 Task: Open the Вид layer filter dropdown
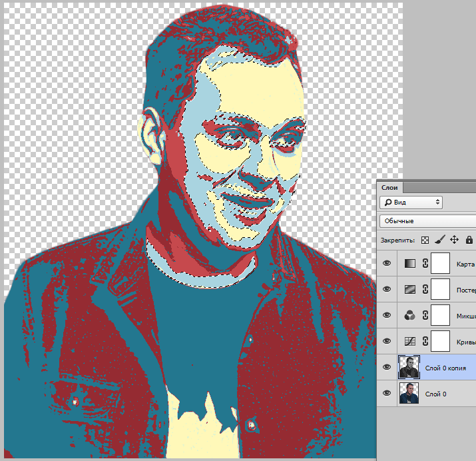[x=411, y=203]
